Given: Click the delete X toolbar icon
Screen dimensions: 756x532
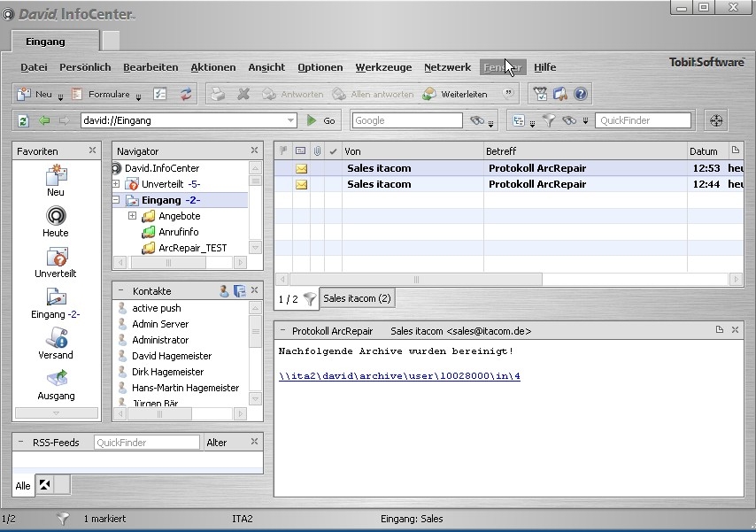Looking at the screenshot, I should 243,94.
